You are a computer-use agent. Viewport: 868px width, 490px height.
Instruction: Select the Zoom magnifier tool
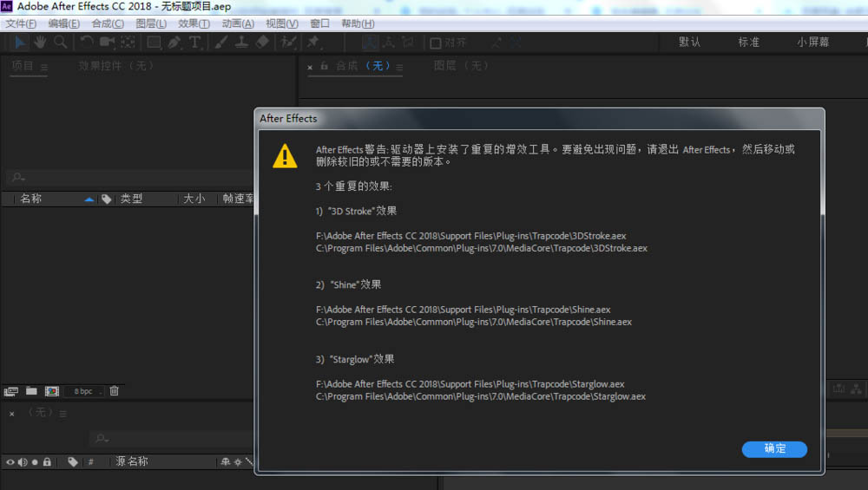point(61,42)
